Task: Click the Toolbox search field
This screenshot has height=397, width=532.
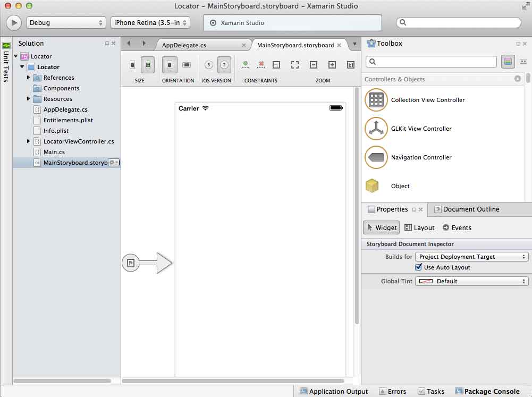Action: 431,62
